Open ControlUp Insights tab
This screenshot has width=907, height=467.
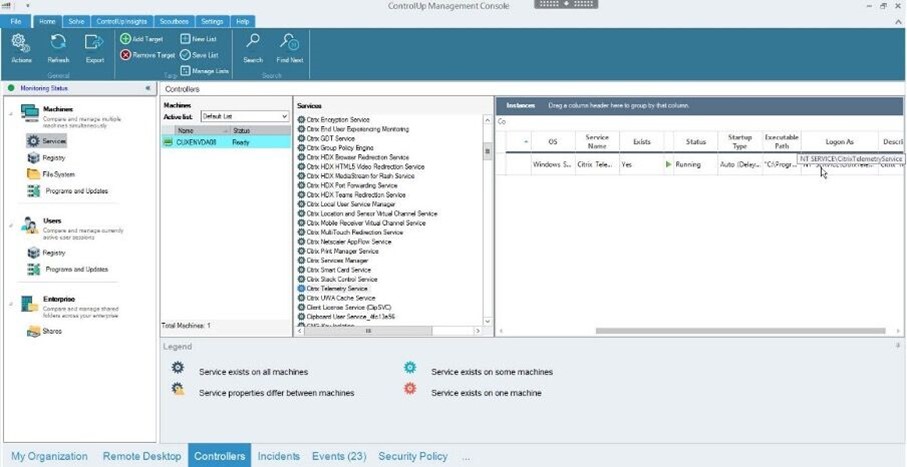(122, 21)
